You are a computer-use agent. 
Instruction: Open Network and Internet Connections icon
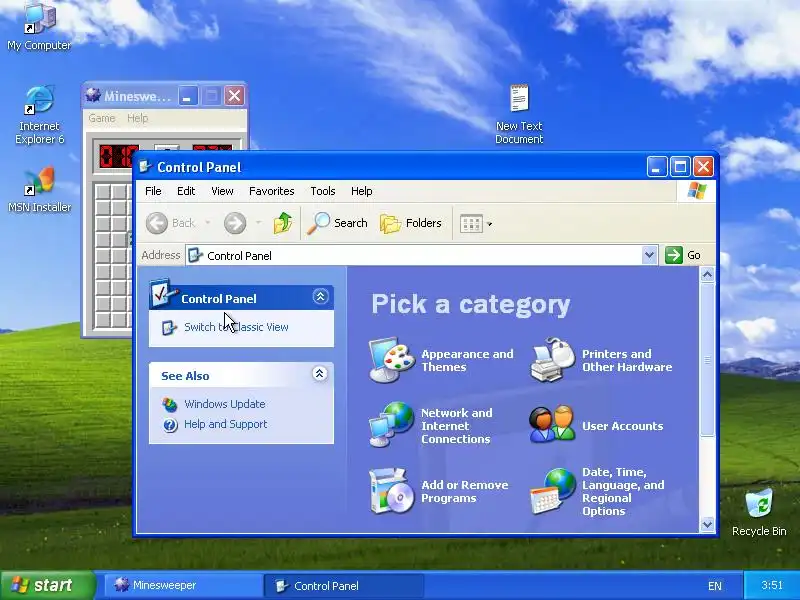pos(391,424)
